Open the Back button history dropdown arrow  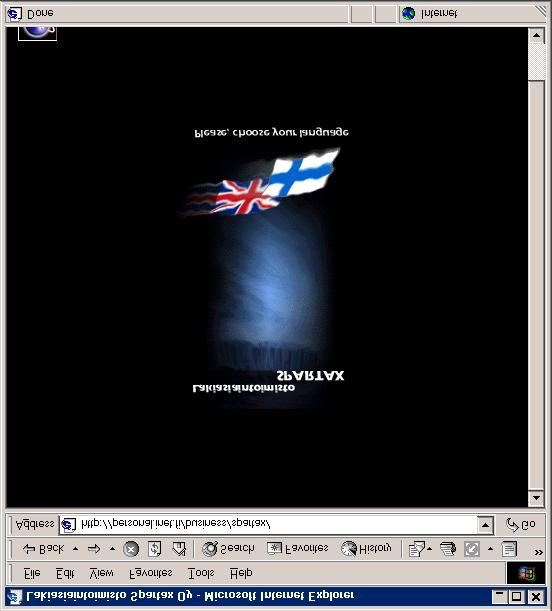click(x=76, y=549)
